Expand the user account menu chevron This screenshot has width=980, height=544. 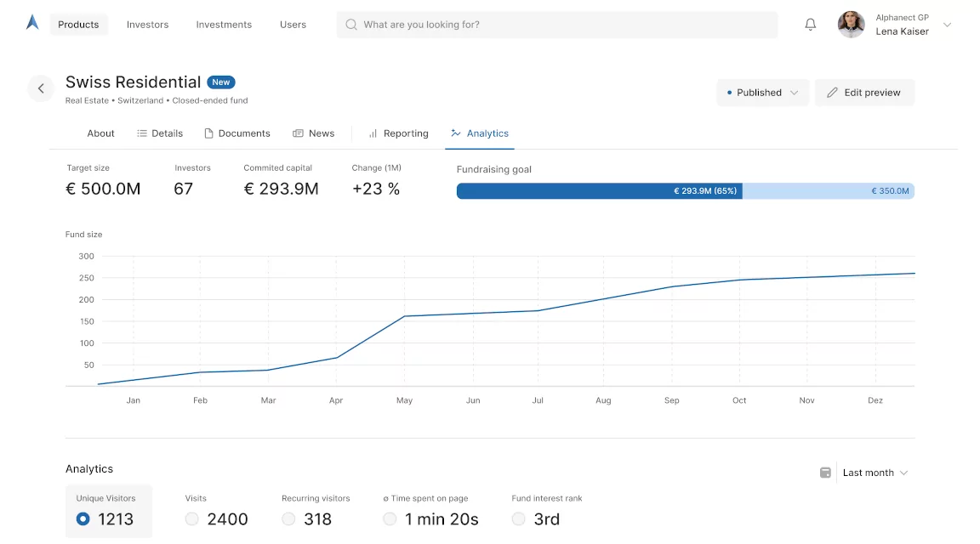click(x=947, y=25)
